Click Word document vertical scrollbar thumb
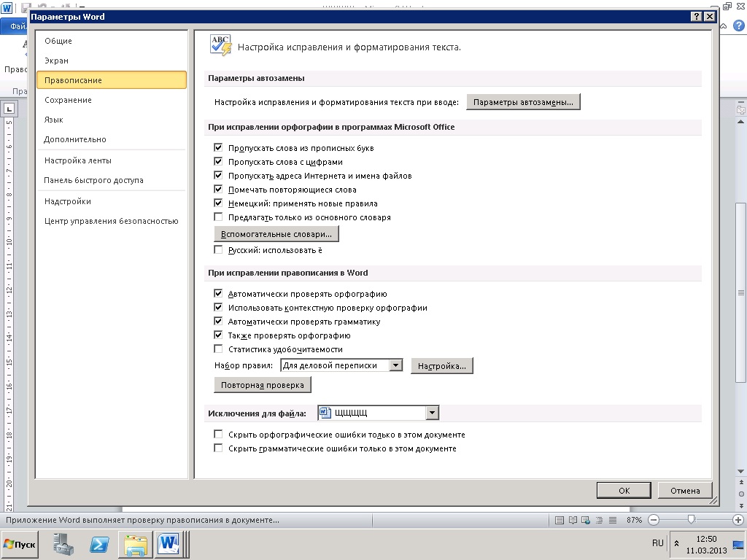 pyautogui.click(x=741, y=292)
